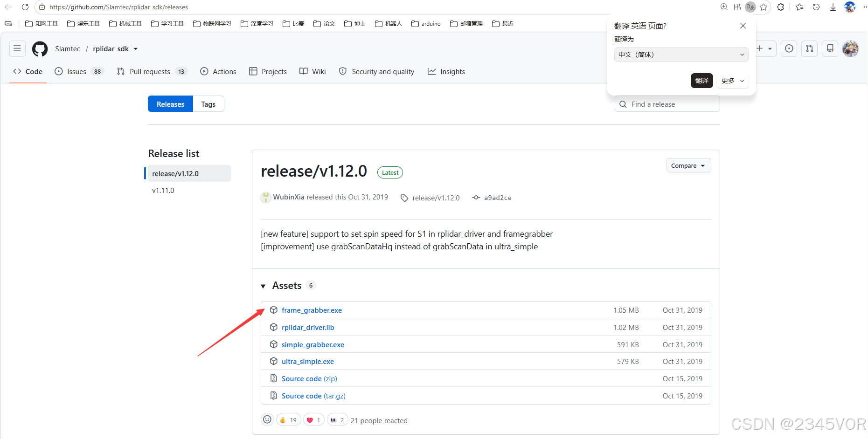Select release/v1.12.0 in the release list
This screenshot has width=868, height=439.
[189, 173]
